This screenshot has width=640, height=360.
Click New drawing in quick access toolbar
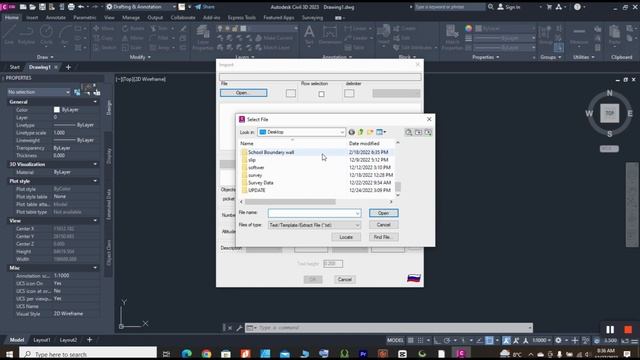tap(23, 7)
